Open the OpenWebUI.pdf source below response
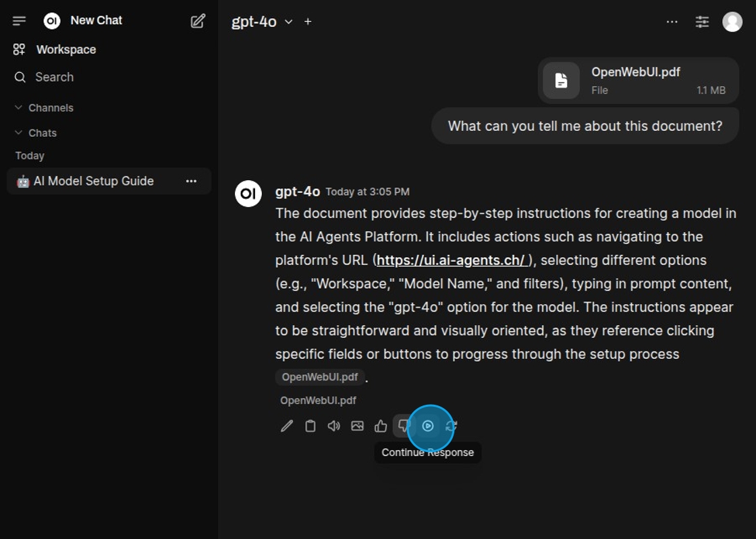Image resolution: width=756 pixels, height=539 pixels. pyautogui.click(x=318, y=401)
